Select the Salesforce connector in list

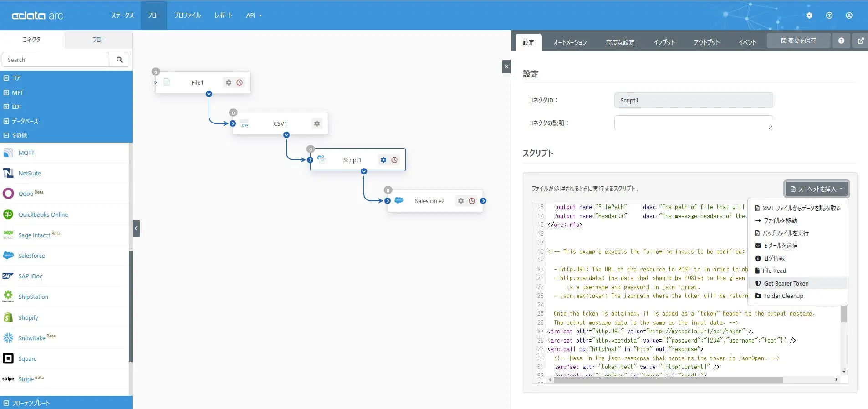tap(64, 256)
